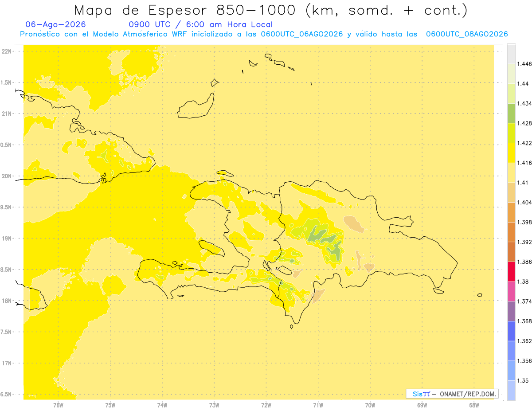Pick the purple swatch between 1.368 and 1.374
The width and height of the screenshot is (532, 411).
coord(511,311)
